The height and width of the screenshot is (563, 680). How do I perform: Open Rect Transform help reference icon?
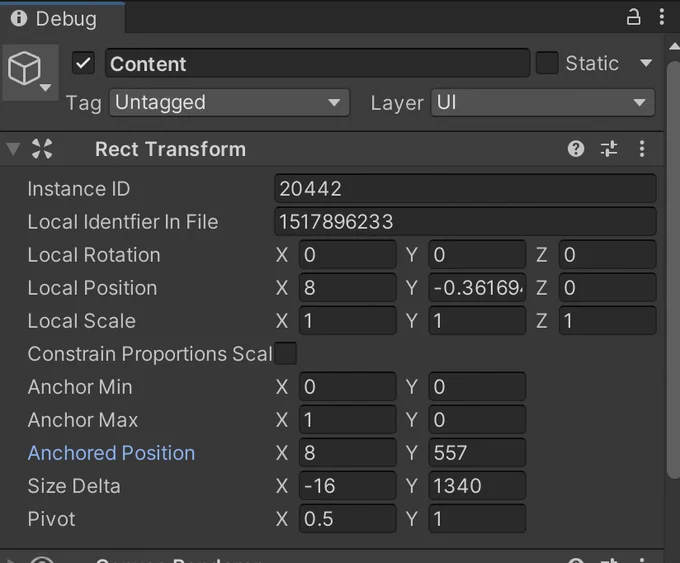coord(576,149)
